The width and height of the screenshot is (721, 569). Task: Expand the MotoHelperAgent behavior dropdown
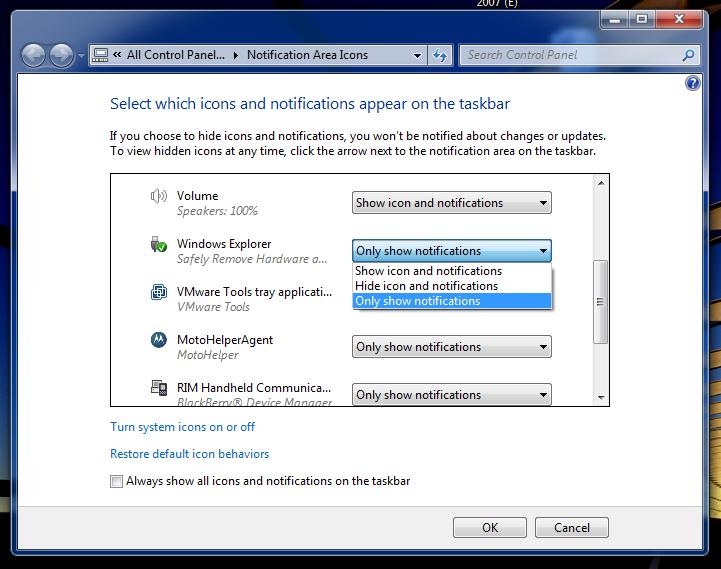click(452, 347)
